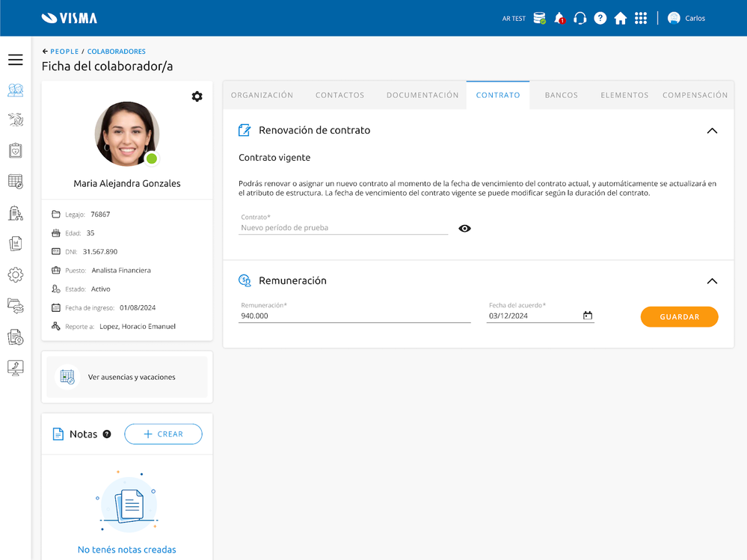Open the apps grid launcher

[641, 18]
